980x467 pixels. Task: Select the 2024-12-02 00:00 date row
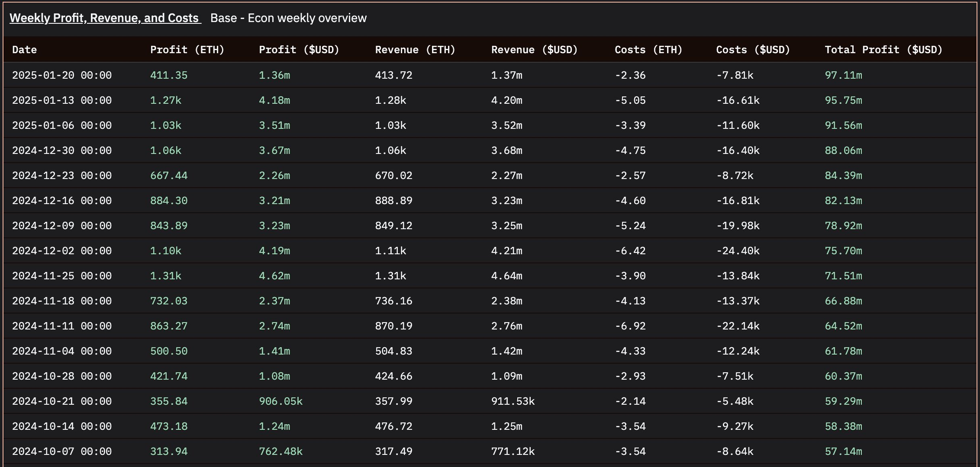[x=62, y=251]
